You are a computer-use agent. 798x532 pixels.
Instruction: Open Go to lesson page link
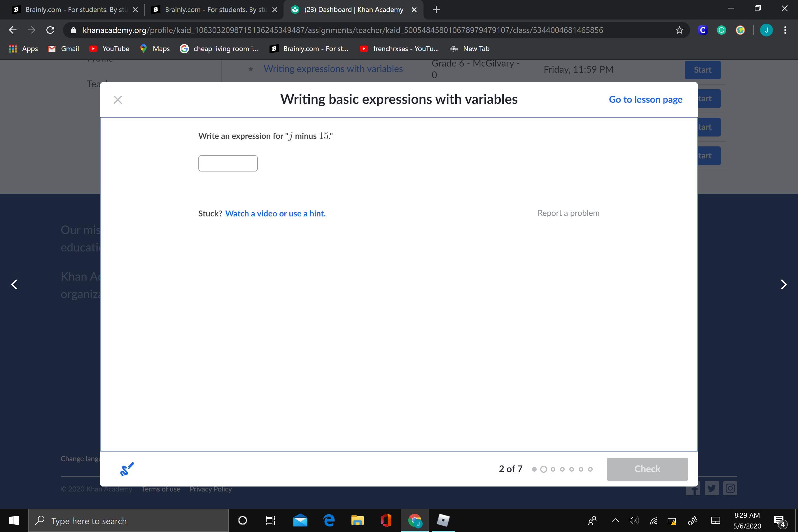tap(645, 99)
